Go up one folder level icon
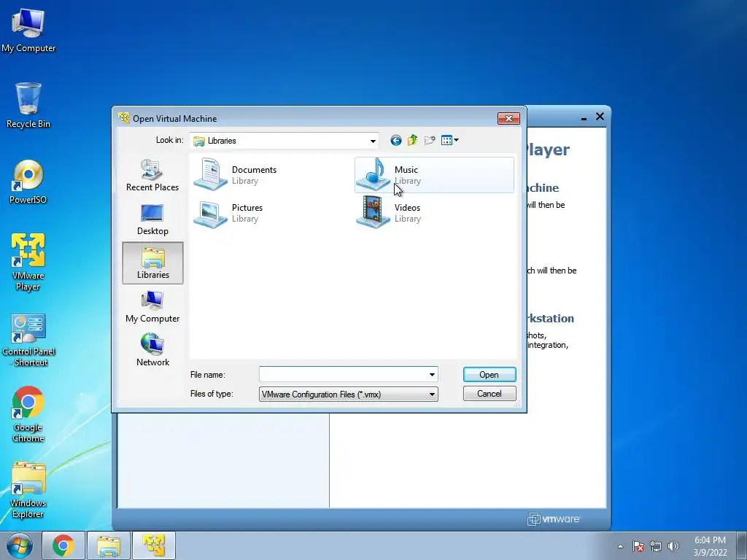 coord(413,140)
